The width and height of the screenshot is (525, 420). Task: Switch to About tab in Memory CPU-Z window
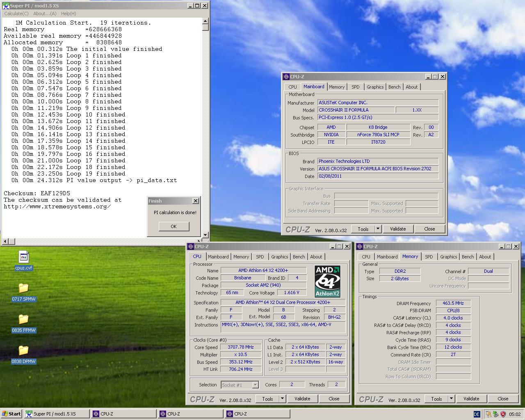click(485, 257)
